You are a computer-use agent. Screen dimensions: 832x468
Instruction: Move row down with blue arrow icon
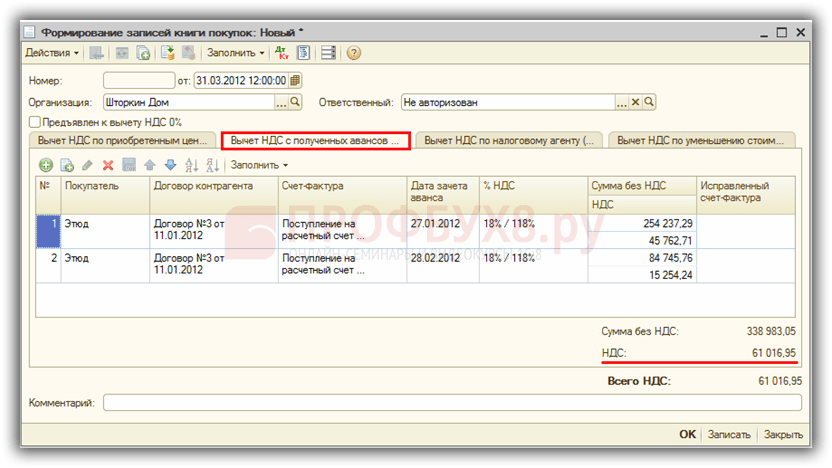pos(170,165)
